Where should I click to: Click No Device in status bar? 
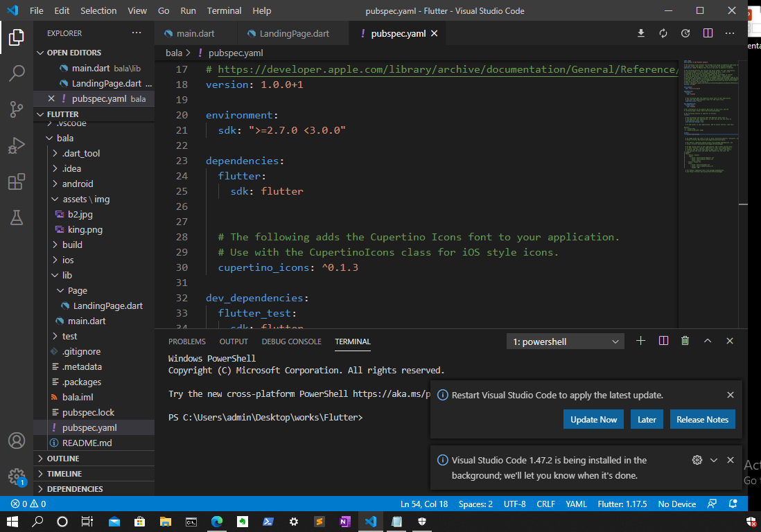click(x=676, y=504)
